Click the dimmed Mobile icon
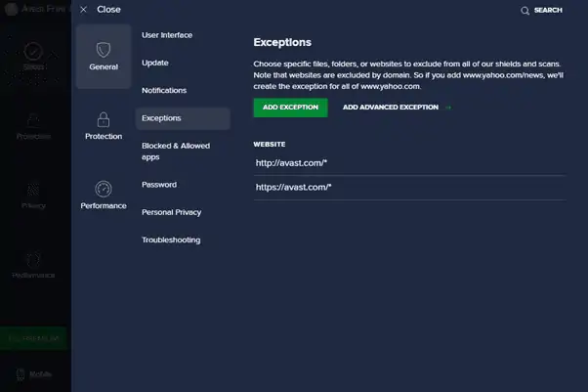This screenshot has height=392, width=588. pyautogui.click(x=21, y=374)
